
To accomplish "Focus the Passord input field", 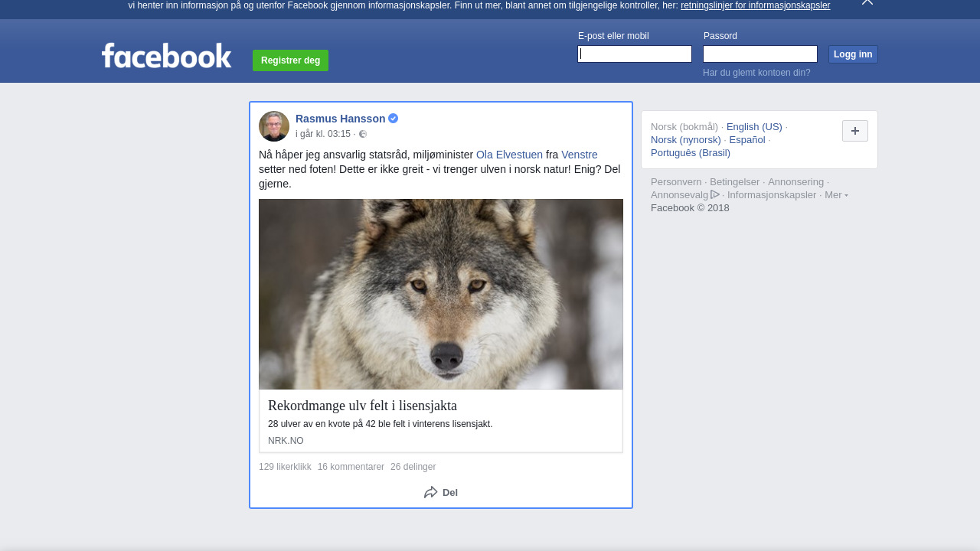I will (x=760, y=54).
